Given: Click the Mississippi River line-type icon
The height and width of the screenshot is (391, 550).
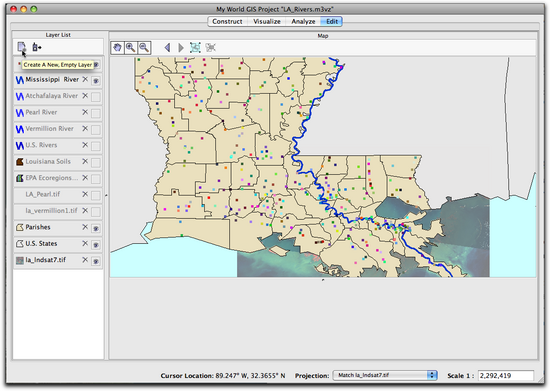Looking at the screenshot, I should [20, 80].
